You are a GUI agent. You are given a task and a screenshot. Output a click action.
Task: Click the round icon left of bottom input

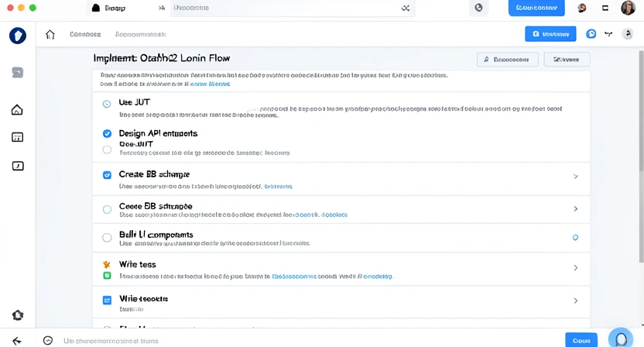click(x=48, y=341)
